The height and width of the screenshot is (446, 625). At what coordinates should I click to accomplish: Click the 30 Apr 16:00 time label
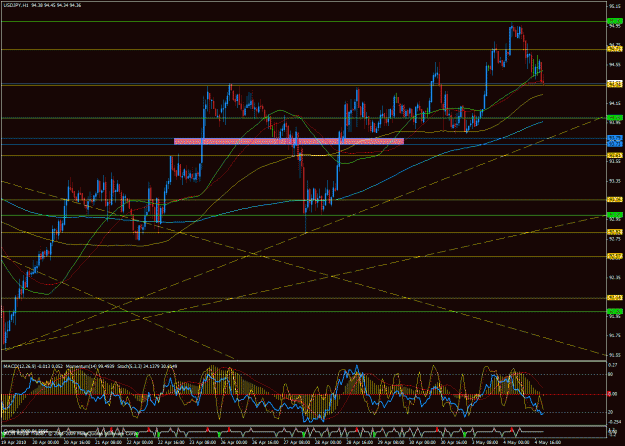[x=453, y=442]
